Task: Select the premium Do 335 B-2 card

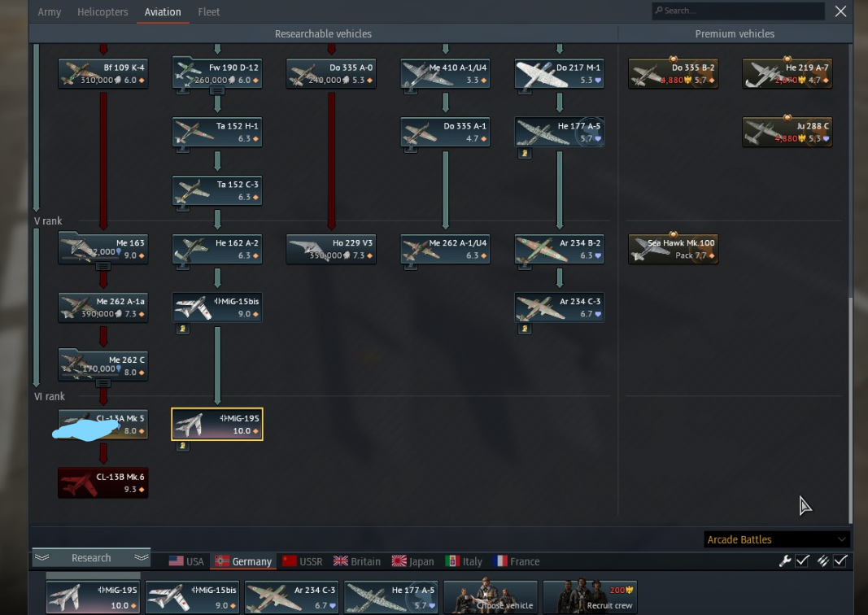Action: [673, 73]
